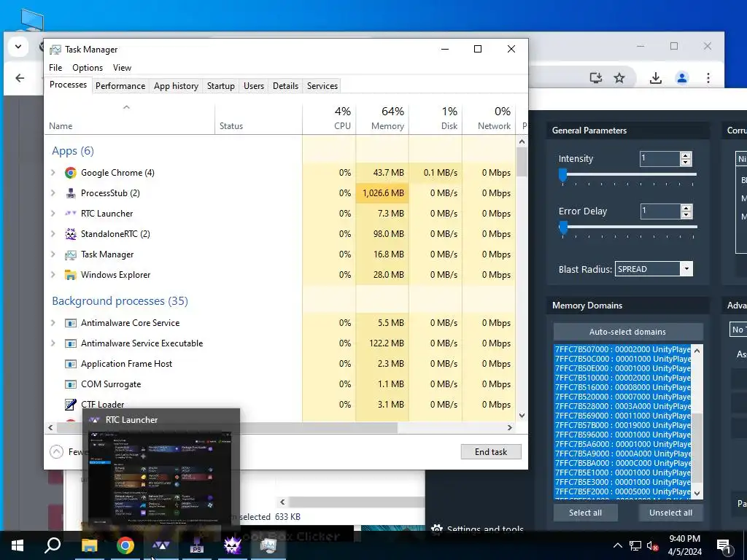This screenshot has height=560, width=747.
Task: Open File Explorer from the taskbar
Action: (x=89, y=545)
